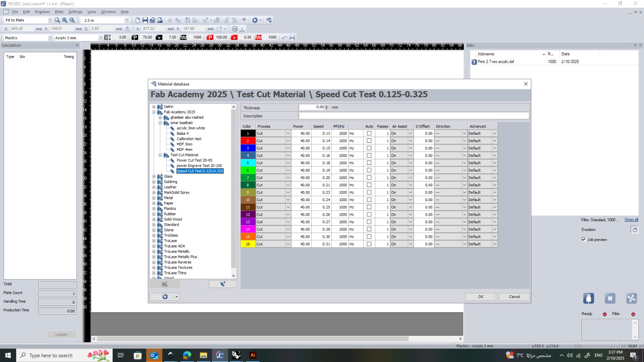Click the Thickness value field
Image resolution: width=644 pixels, height=362 pixels.
coord(312,107)
